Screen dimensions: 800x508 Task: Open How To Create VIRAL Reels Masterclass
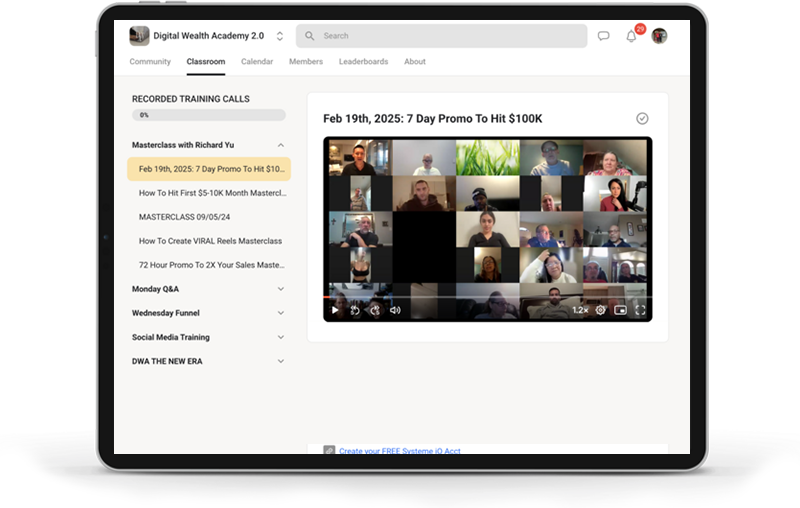click(210, 241)
